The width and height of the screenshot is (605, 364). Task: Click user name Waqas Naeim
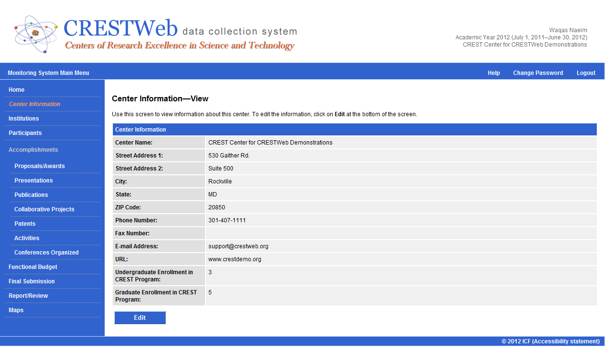tap(568, 30)
